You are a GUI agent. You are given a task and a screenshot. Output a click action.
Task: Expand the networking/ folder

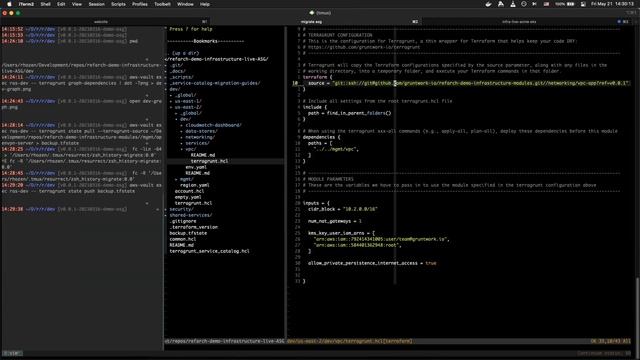tap(200, 137)
